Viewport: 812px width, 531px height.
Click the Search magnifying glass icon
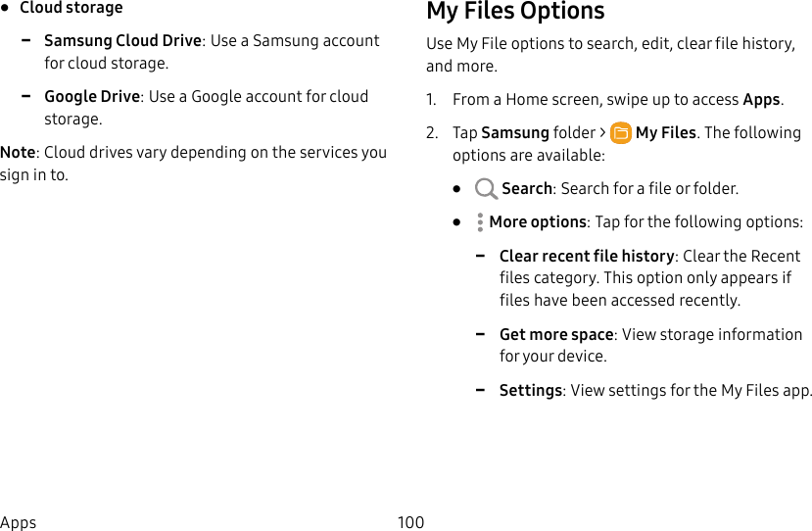(485, 189)
